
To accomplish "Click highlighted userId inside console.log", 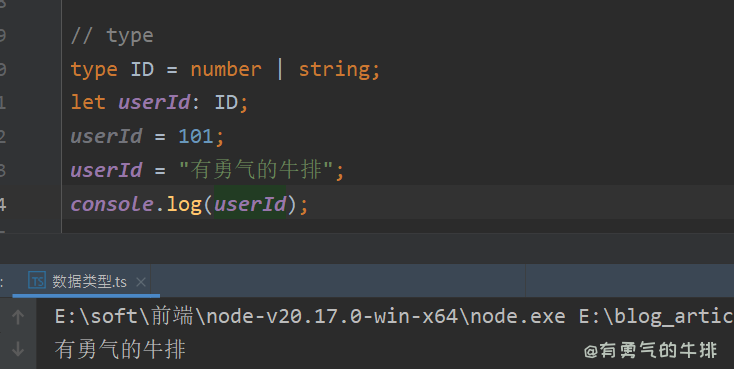I will coord(250,204).
